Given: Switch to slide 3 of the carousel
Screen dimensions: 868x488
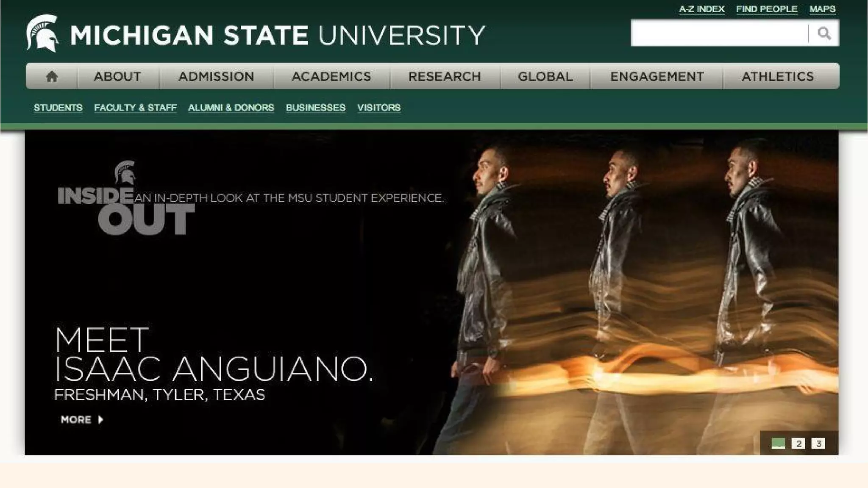Looking at the screenshot, I should (818, 444).
